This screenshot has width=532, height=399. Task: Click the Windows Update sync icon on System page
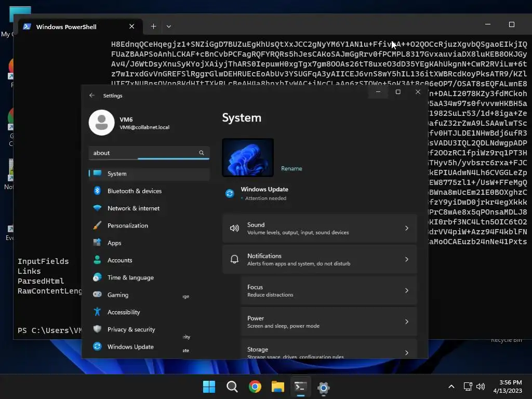point(230,193)
